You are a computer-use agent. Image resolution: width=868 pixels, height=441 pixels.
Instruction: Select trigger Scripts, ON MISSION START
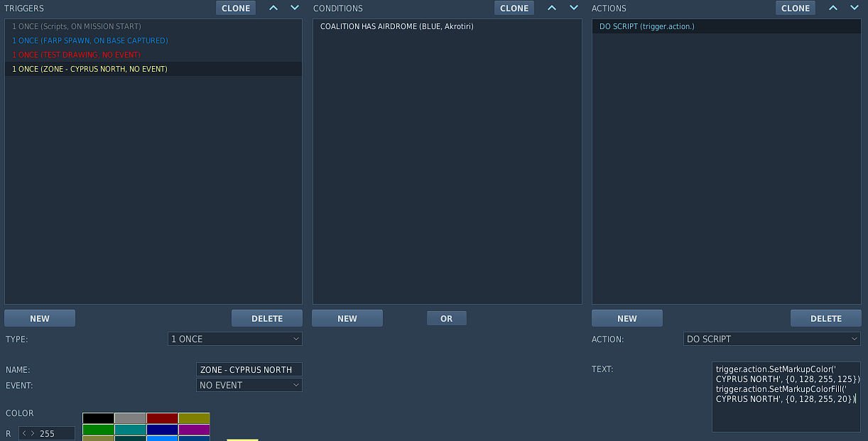(x=153, y=26)
